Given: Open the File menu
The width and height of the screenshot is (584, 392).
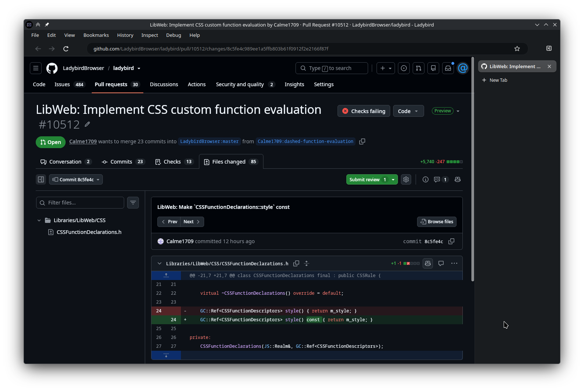Looking at the screenshot, I should pyautogui.click(x=35, y=35).
